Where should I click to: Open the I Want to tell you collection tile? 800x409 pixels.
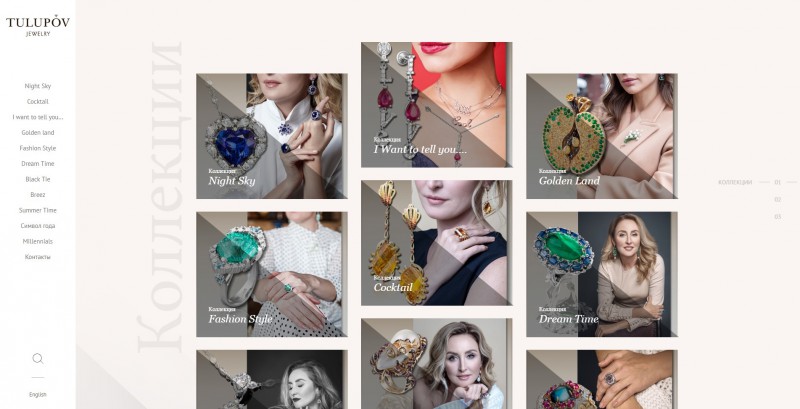point(436,105)
